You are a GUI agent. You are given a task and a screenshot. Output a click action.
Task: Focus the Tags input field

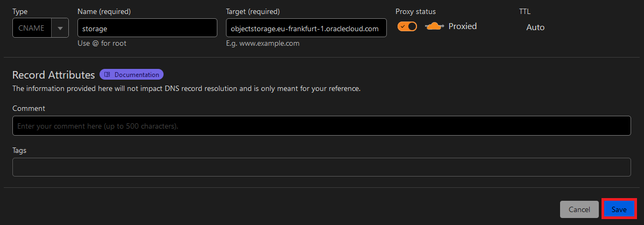[x=321, y=167]
